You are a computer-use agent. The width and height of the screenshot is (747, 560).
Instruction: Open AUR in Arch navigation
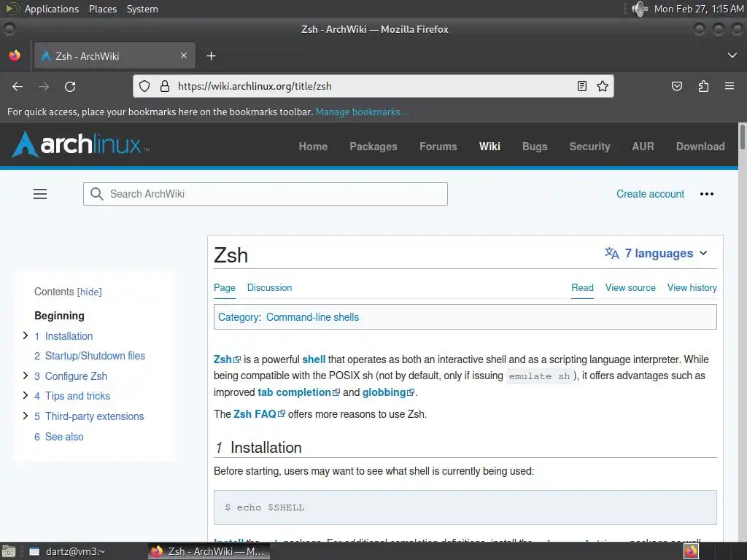tap(643, 146)
